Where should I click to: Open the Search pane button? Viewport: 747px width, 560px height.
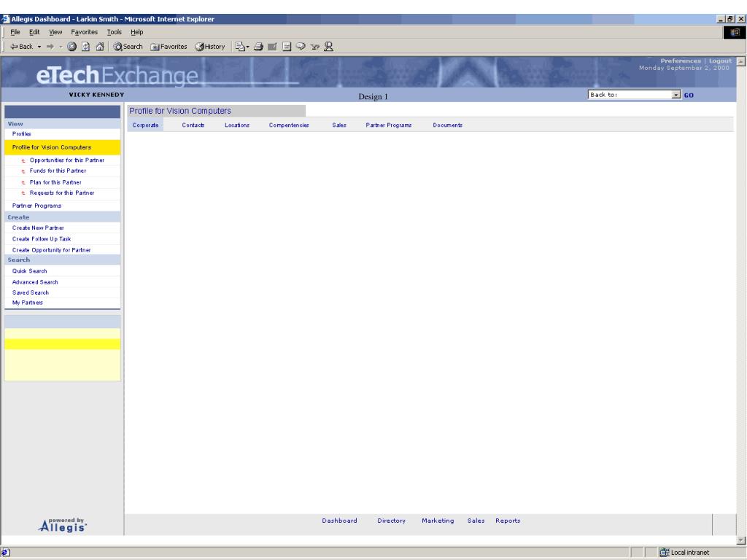(x=128, y=47)
